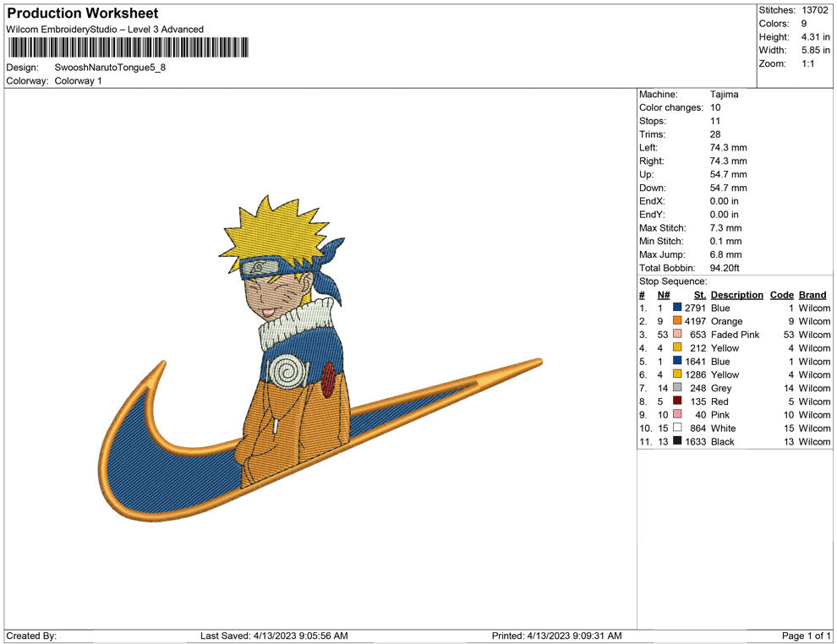837x644 pixels.
Task: Click the "Created By:" footer label
Action: [x=31, y=636]
